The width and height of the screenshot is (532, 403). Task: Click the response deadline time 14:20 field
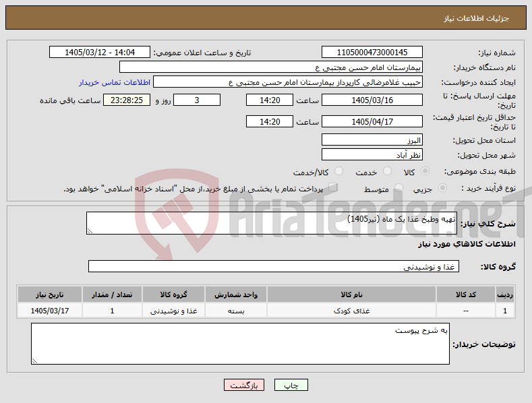[x=270, y=100]
